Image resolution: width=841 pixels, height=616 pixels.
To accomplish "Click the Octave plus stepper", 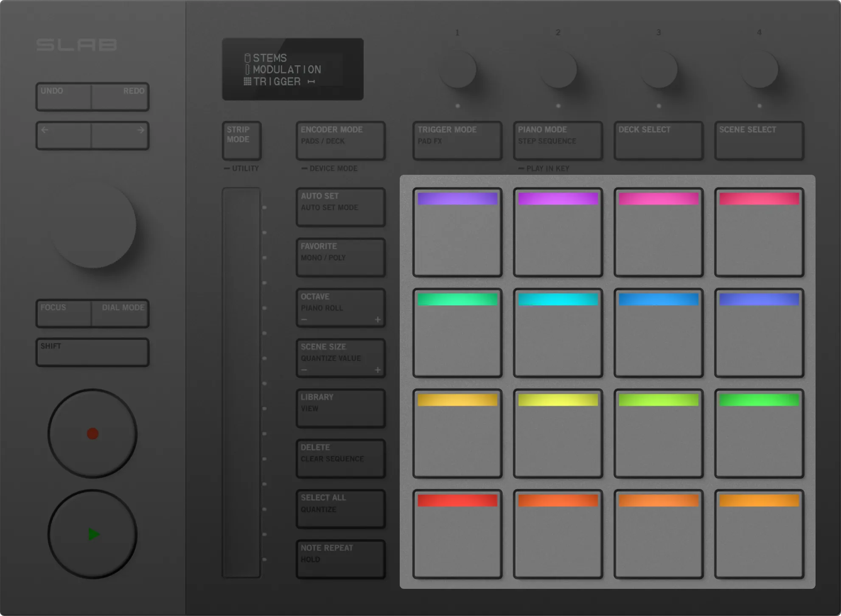I will click(377, 320).
